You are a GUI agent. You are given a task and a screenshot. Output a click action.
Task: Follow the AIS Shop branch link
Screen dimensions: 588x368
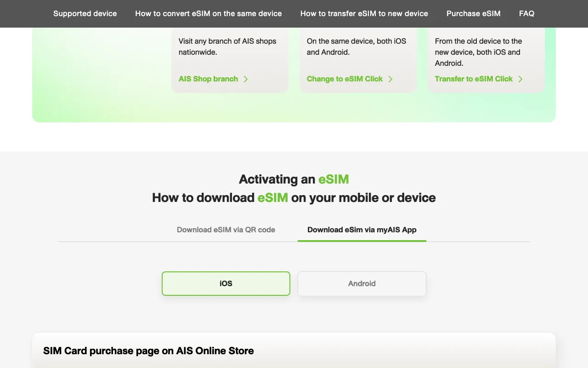(208, 79)
